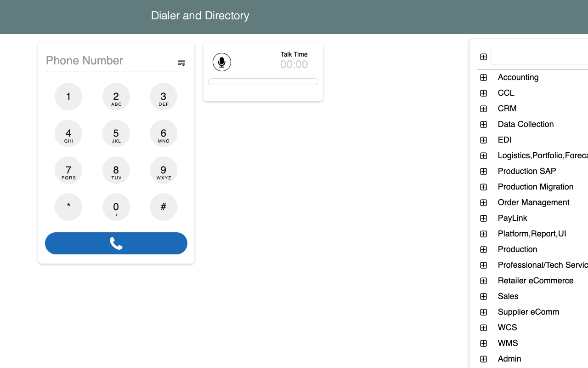Screen dimensions: 588x368
Task: Tap the number 9 on the keypad
Action: pyautogui.click(x=163, y=170)
